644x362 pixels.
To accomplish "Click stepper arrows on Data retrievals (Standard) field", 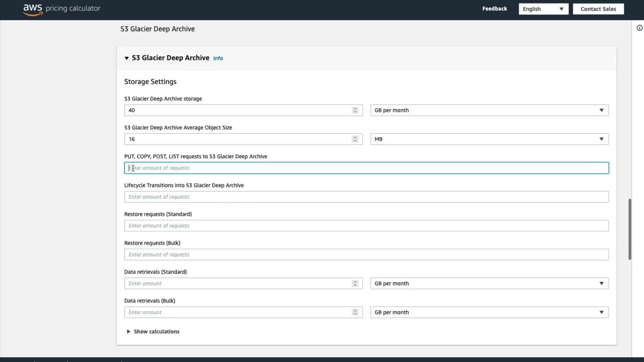I will pyautogui.click(x=355, y=284).
